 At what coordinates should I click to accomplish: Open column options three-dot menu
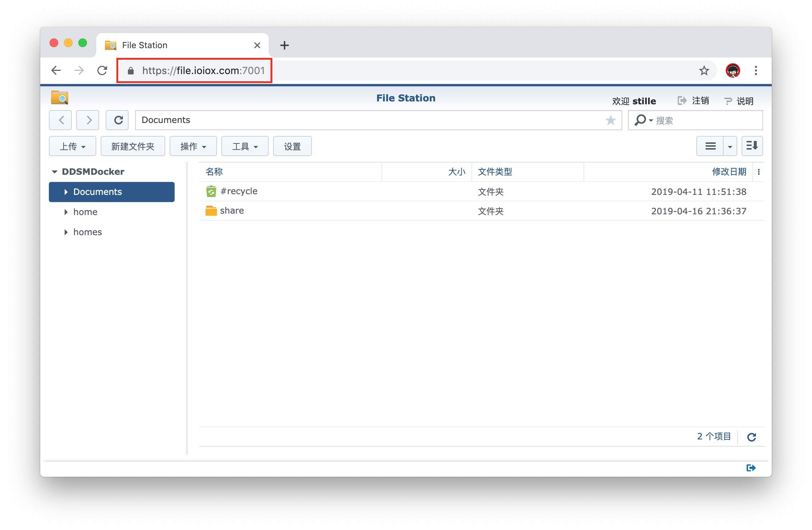tap(759, 172)
